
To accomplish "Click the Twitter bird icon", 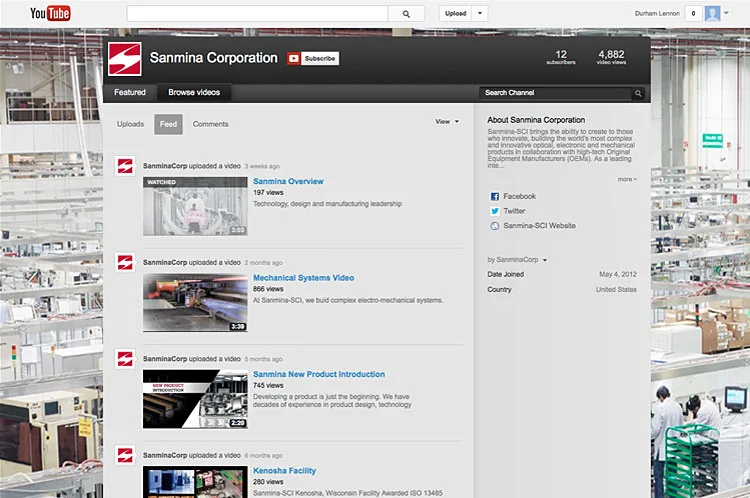I will (x=495, y=211).
